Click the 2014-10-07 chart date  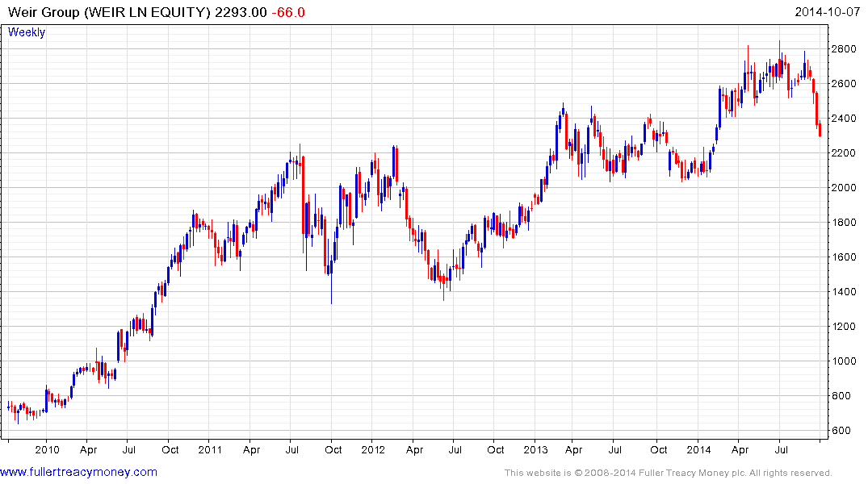click(827, 11)
